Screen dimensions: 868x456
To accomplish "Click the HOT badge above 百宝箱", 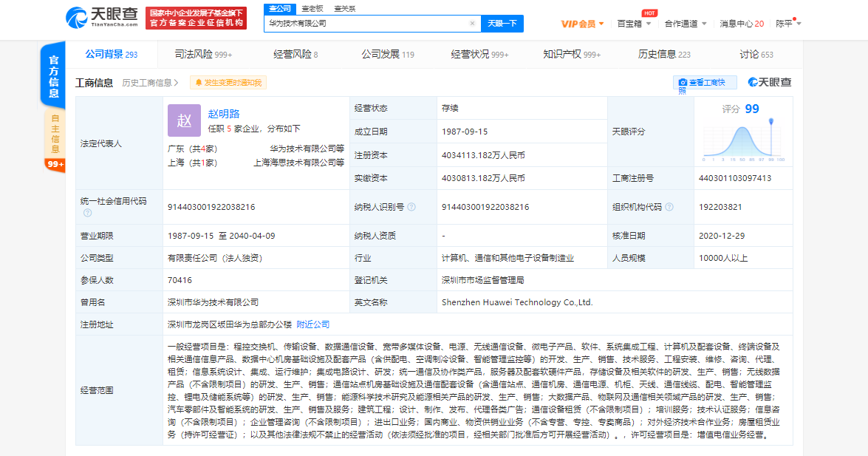I will (649, 13).
